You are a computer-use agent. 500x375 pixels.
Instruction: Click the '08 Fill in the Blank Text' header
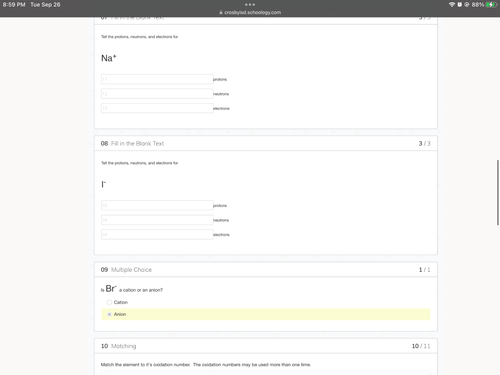pyautogui.click(x=132, y=143)
